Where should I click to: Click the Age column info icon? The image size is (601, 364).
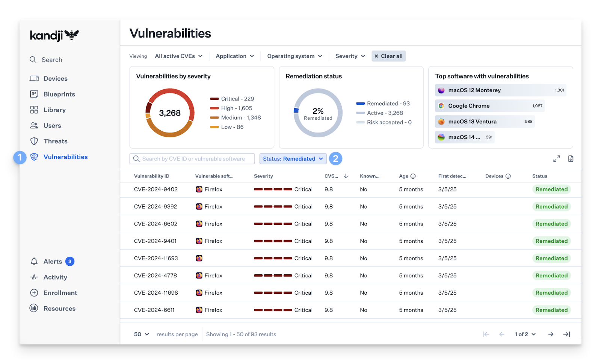click(x=413, y=176)
